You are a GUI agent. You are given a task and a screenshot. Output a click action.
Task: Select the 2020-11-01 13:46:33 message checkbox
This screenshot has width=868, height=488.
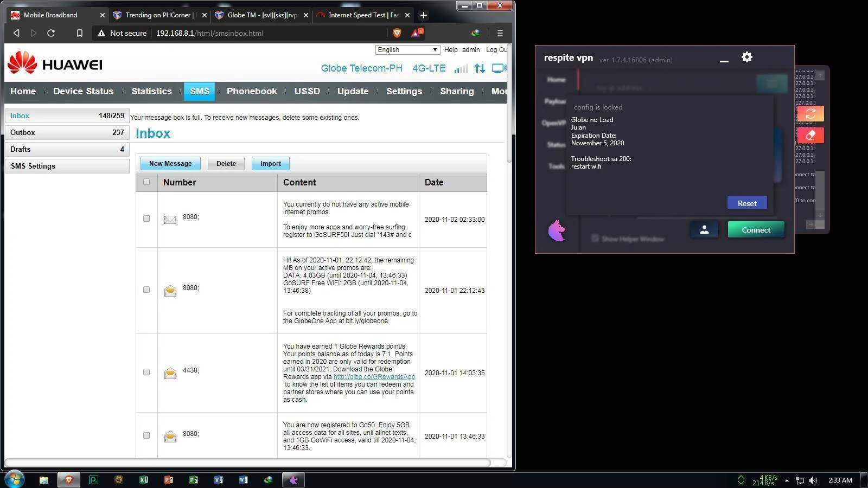click(146, 435)
